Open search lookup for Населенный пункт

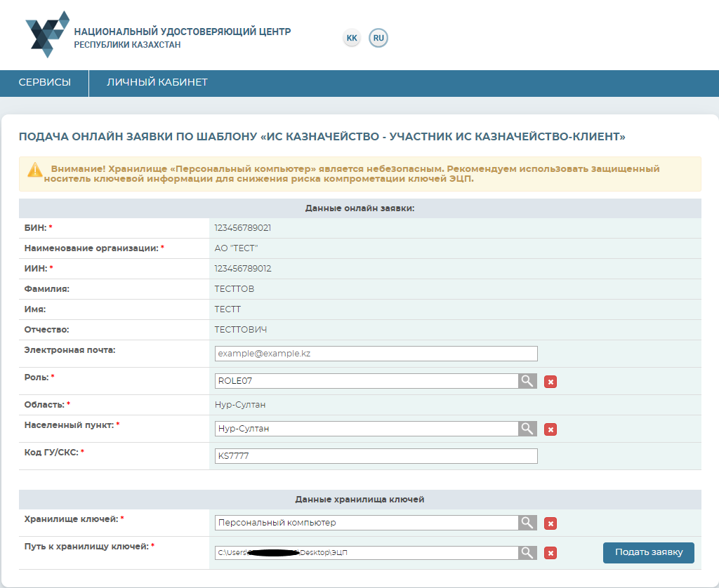point(527,429)
